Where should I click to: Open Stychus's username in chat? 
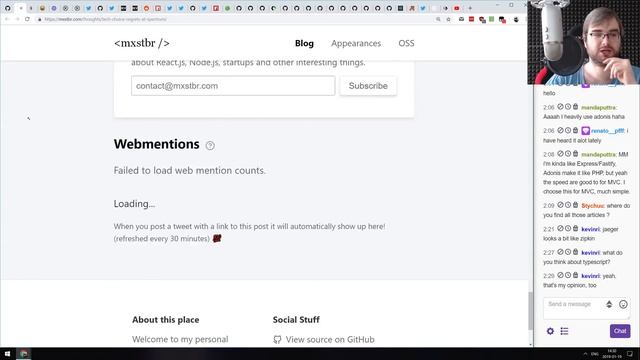[593, 206]
